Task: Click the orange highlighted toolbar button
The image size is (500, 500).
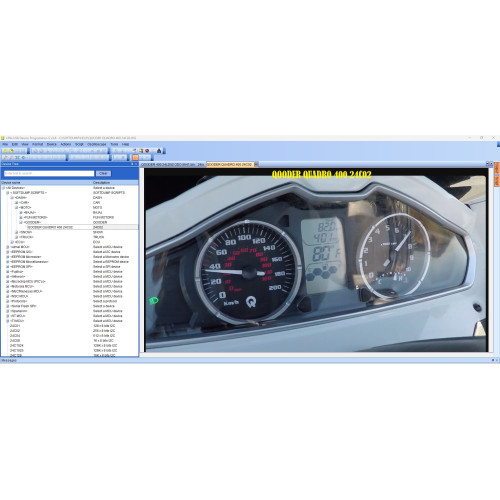Action: [135, 158]
